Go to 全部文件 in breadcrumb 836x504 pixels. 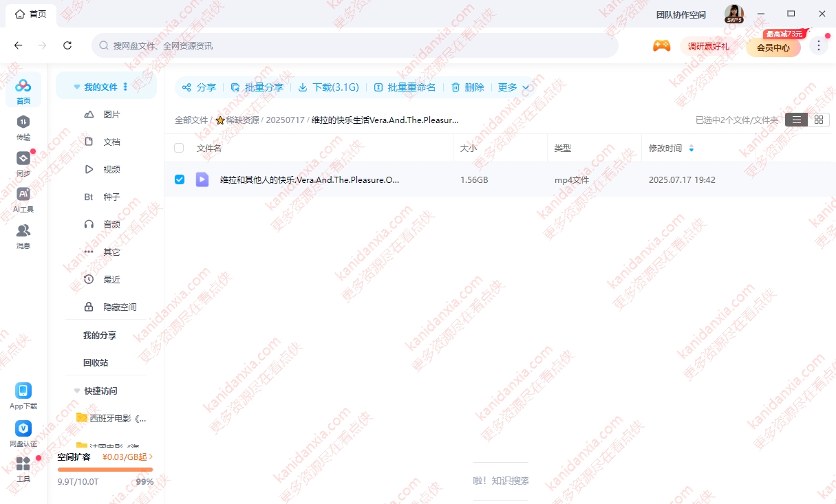click(x=191, y=120)
